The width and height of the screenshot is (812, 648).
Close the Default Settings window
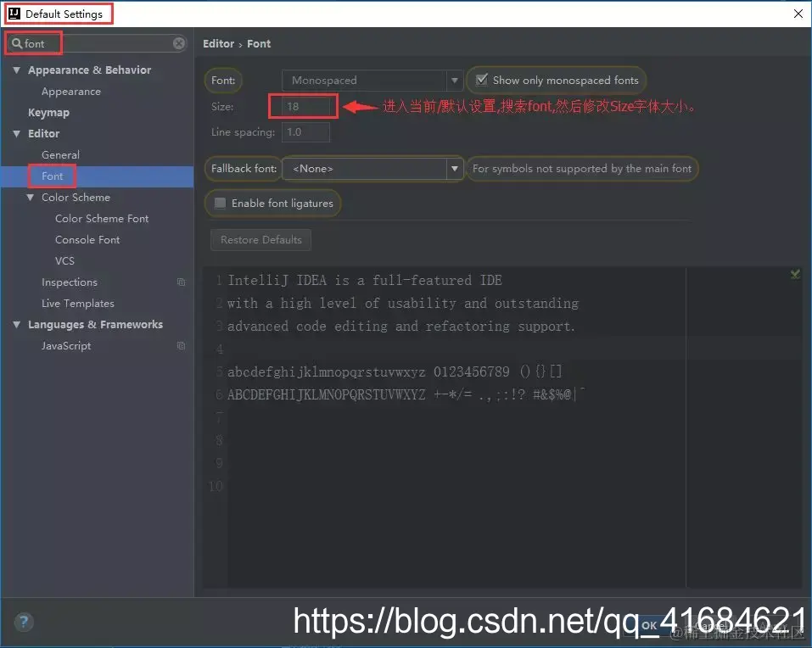click(798, 14)
